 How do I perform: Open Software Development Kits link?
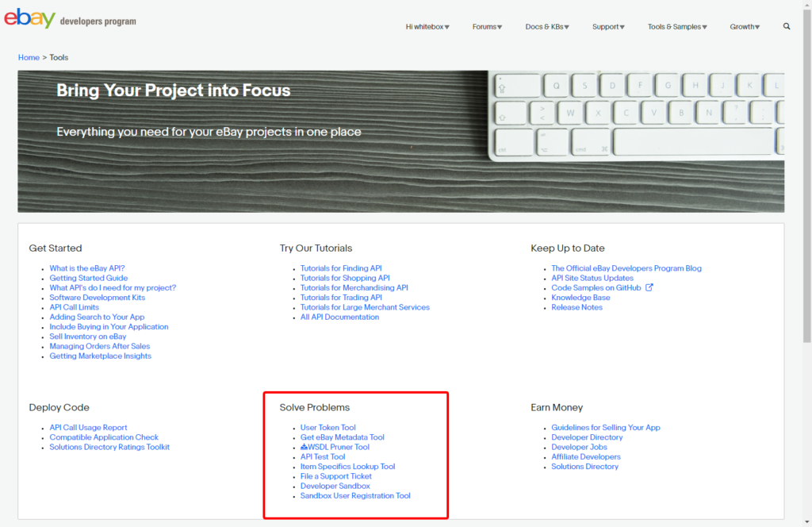click(x=98, y=298)
